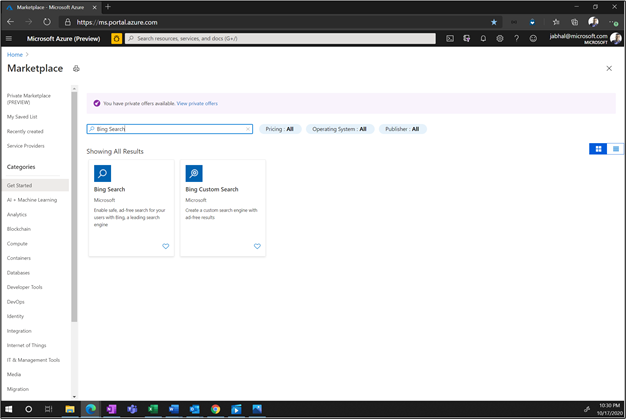Image resolution: width=626 pixels, height=419 pixels.
Task: Open browser favorites list icon
Action: point(556,22)
